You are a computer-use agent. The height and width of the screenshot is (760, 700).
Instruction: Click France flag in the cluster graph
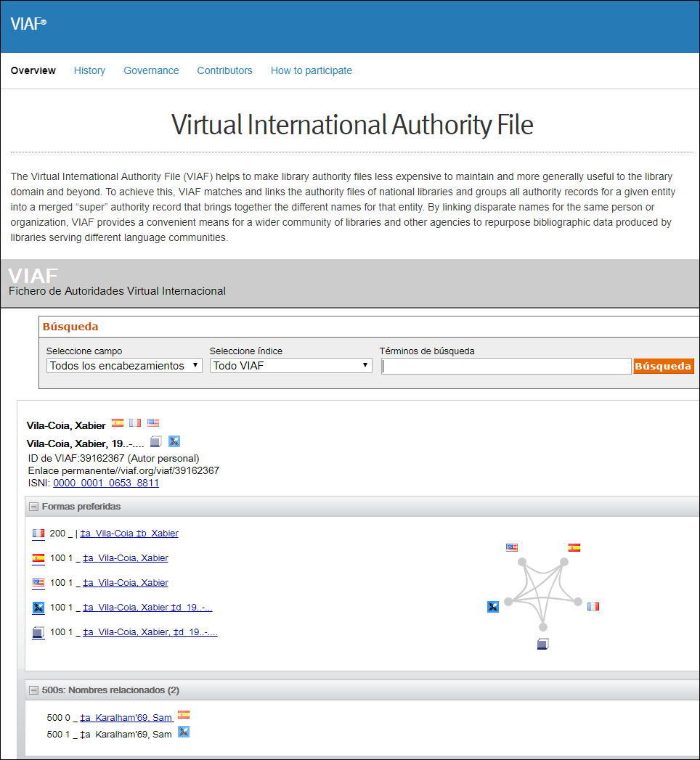click(x=593, y=606)
